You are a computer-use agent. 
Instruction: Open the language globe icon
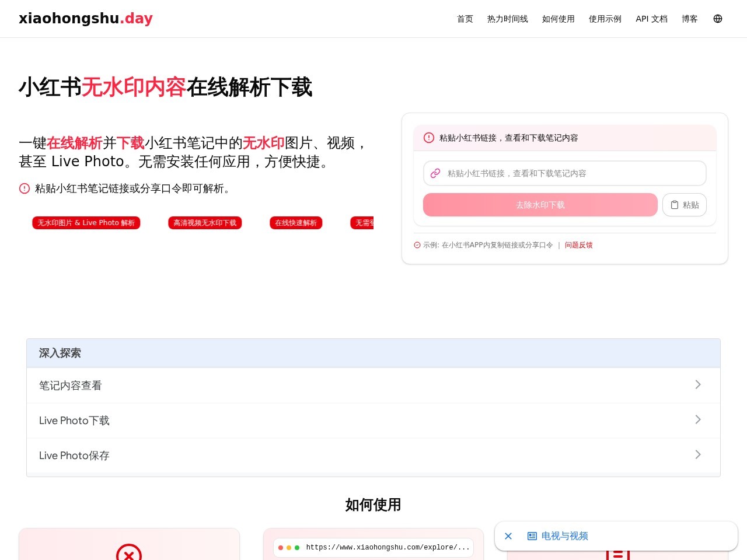(x=718, y=19)
